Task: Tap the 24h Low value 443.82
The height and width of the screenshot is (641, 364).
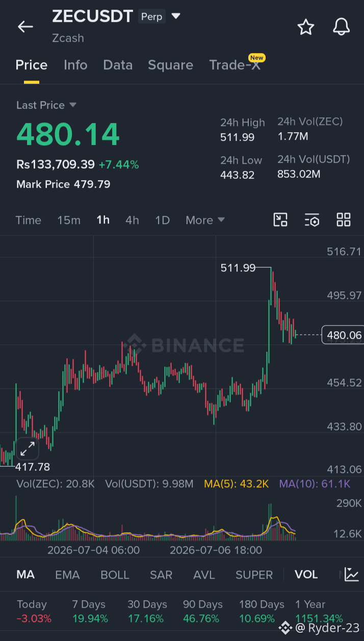Action: [x=237, y=175]
